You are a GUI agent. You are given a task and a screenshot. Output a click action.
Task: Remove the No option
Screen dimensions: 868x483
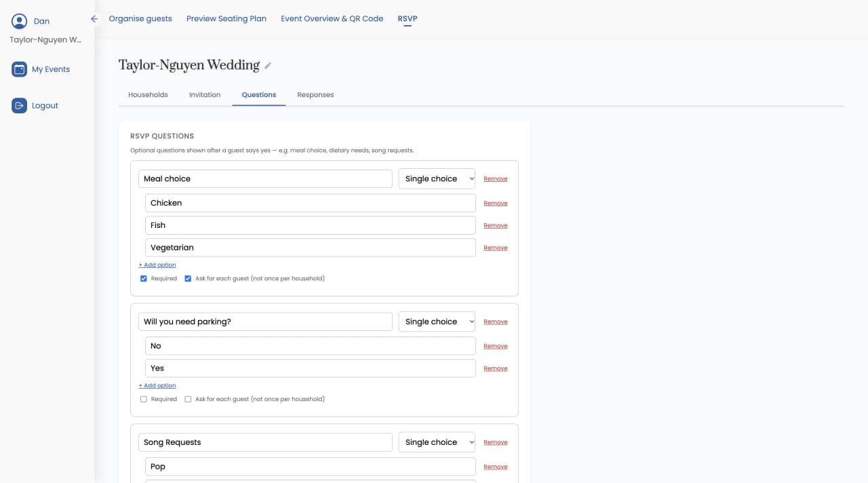(495, 347)
